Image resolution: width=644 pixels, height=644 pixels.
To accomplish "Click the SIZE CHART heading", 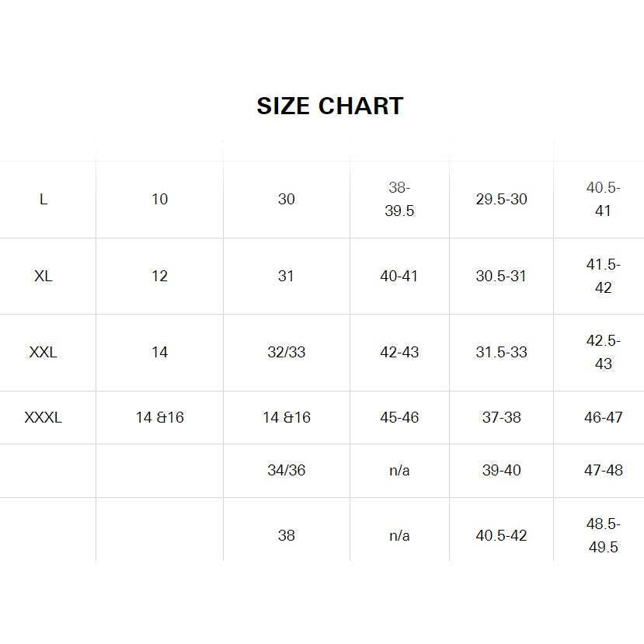I will click(329, 106).
